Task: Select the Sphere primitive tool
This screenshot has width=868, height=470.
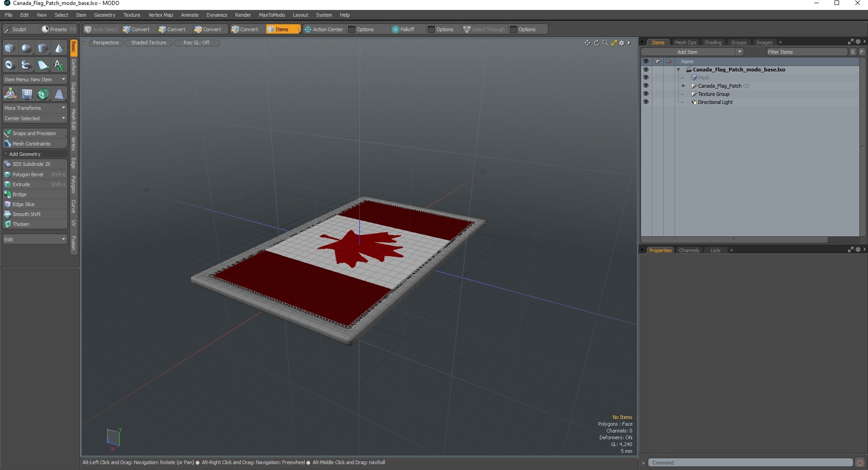Action: [x=26, y=48]
